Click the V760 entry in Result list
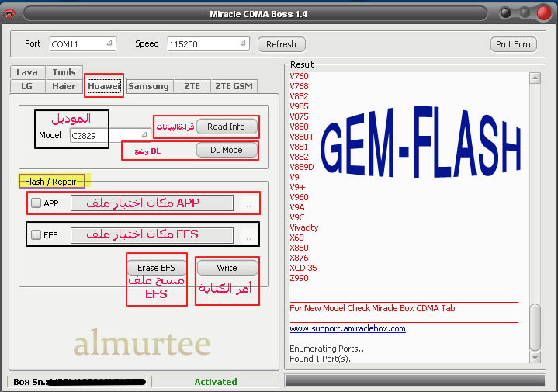 point(299,76)
